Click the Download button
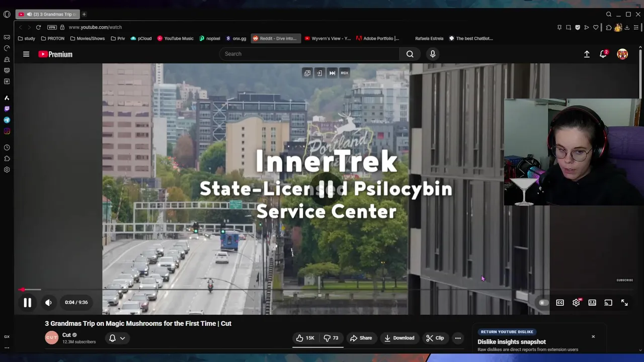The height and width of the screenshot is (362, 644). click(399, 338)
